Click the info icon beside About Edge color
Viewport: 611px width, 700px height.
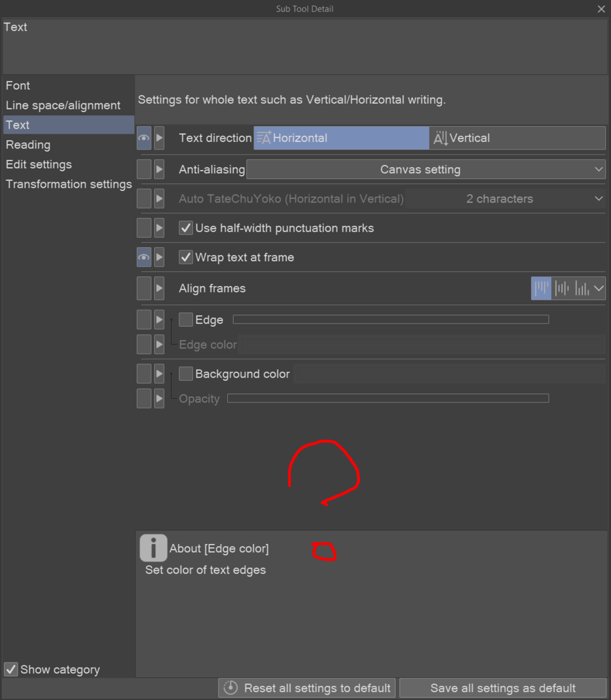153,548
